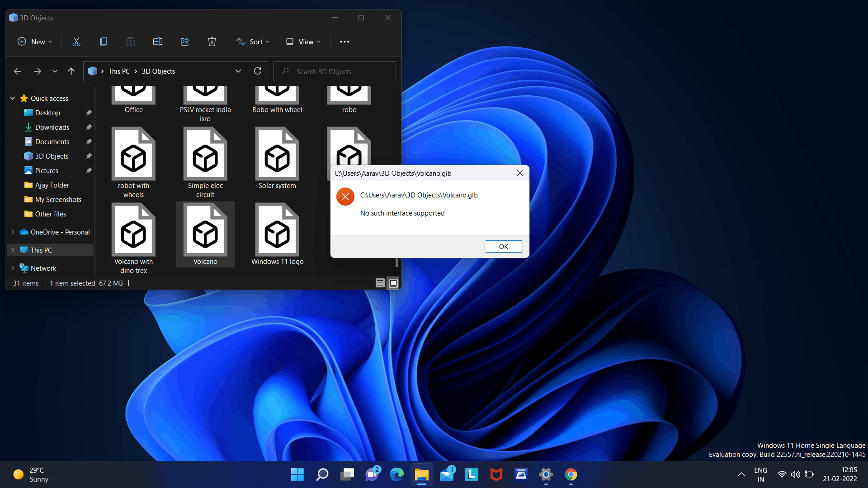
Task: Refresh the 3D Objects folder
Action: [x=258, y=71]
